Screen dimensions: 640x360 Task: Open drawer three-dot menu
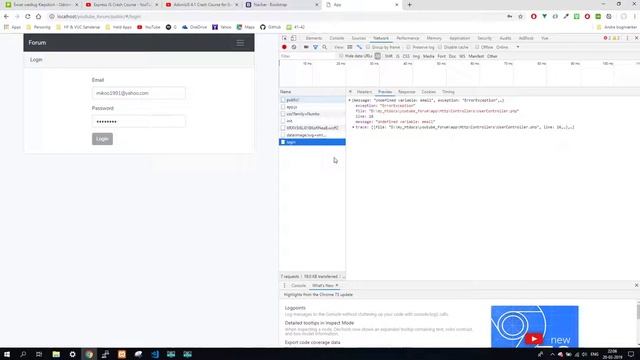click(284, 285)
